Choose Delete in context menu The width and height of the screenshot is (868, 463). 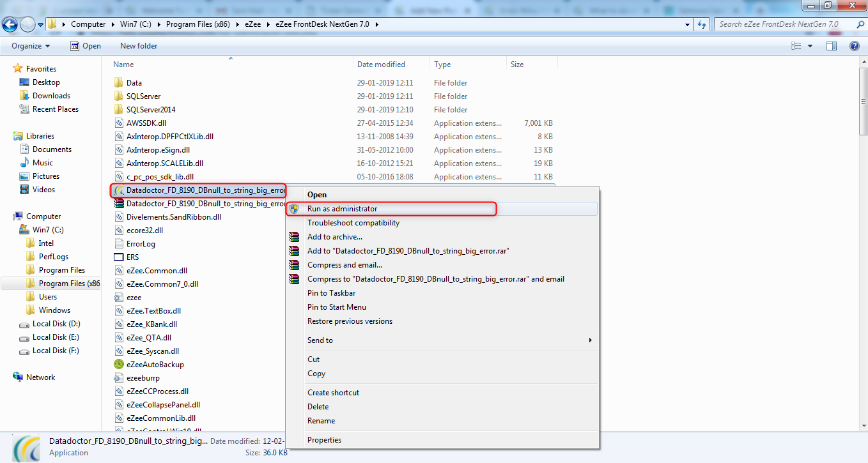click(x=318, y=407)
